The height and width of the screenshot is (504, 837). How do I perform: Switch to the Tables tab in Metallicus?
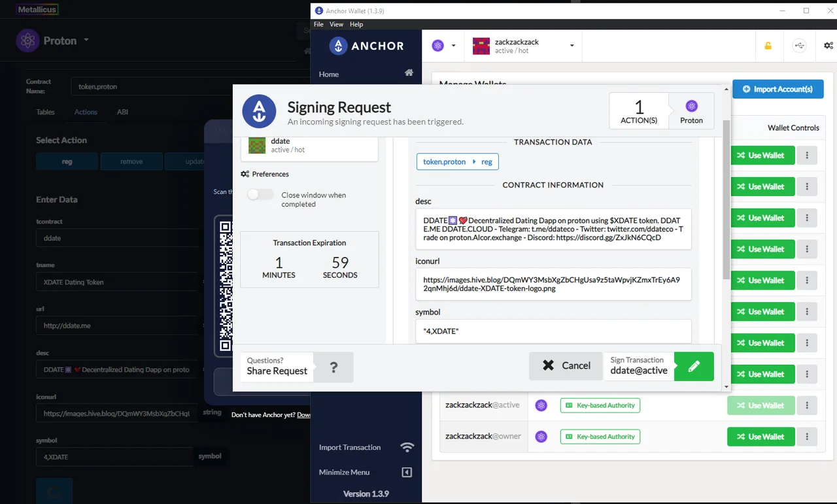[x=45, y=112]
